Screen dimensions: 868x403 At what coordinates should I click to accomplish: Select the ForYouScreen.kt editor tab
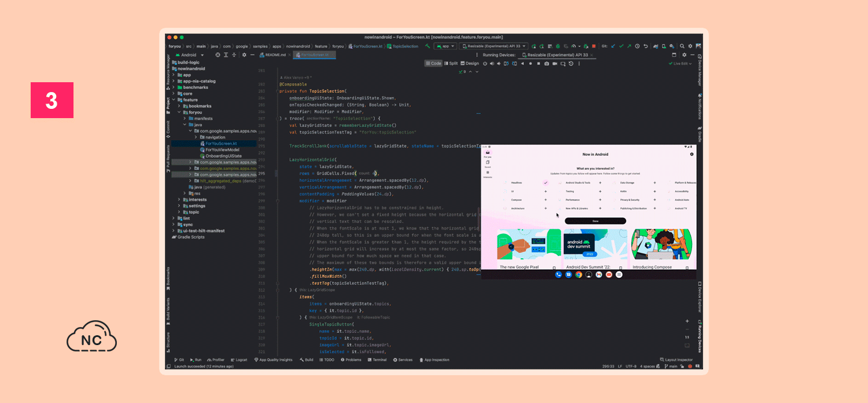314,55
